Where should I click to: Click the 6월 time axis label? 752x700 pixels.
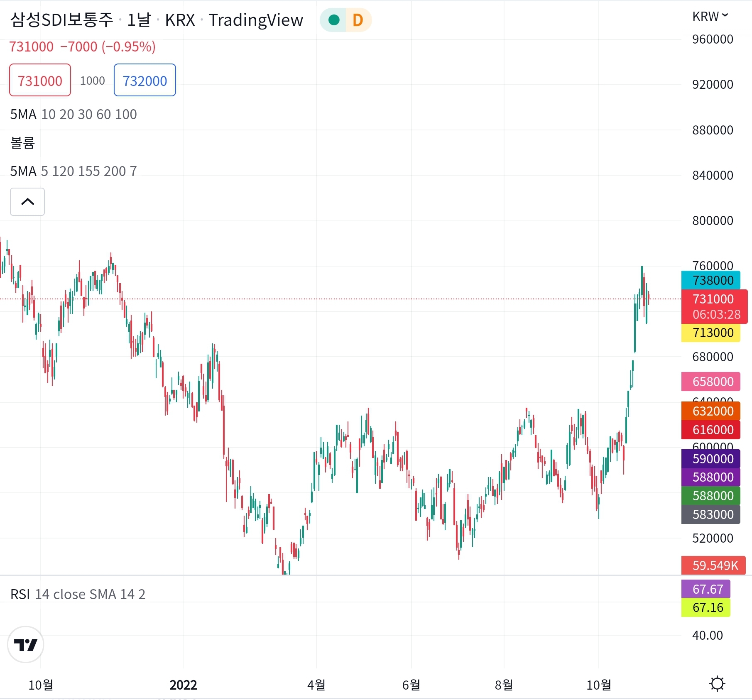coord(412,685)
